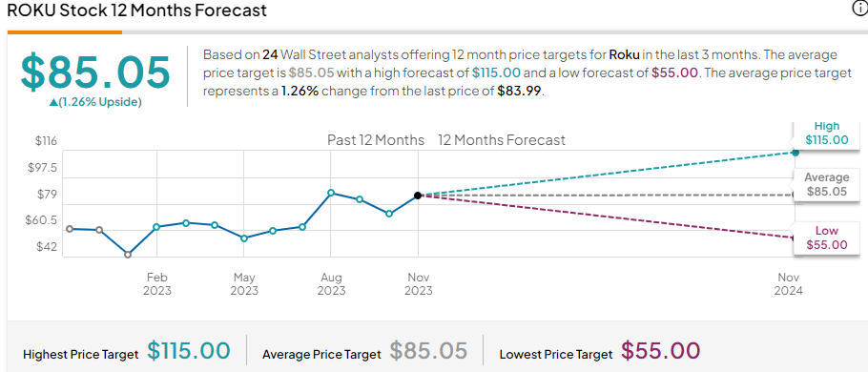Click the Highest Price Target $115.00 value
The image size is (868, 372).
click(189, 351)
